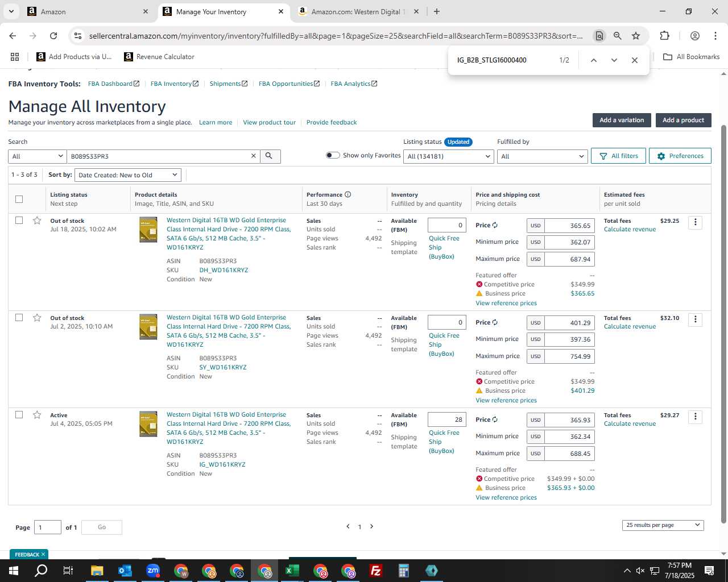
Task: Open Excel from the taskbar
Action: tap(292, 571)
